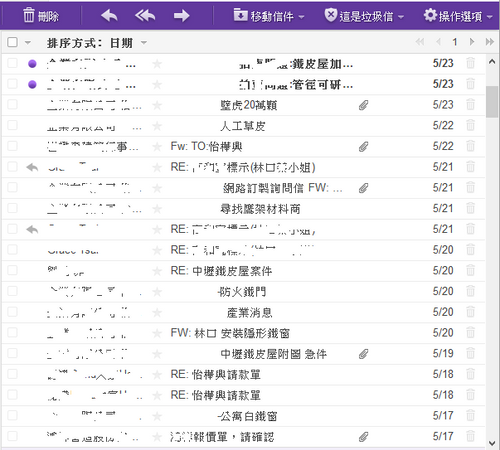Star the FW: 林口 安裝隱形鐵窗 mail
Image resolution: width=500 pixels, height=450 pixels.
tap(157, 333)
